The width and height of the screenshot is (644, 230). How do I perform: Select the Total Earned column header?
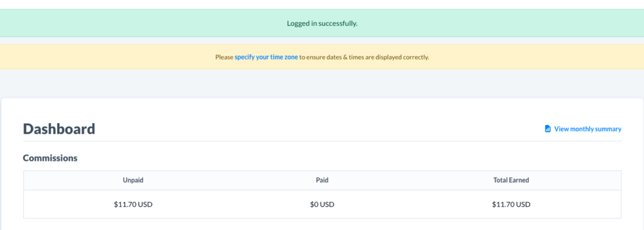[x=511, y=180]
